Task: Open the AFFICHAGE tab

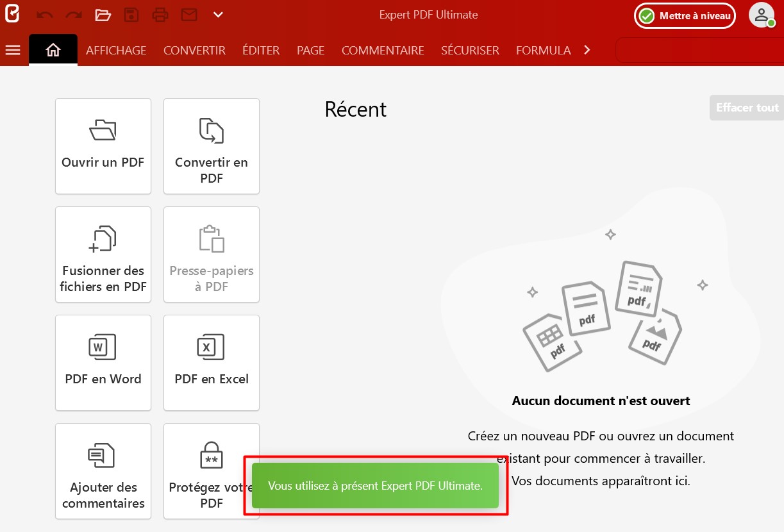Action: coord(116,50)
